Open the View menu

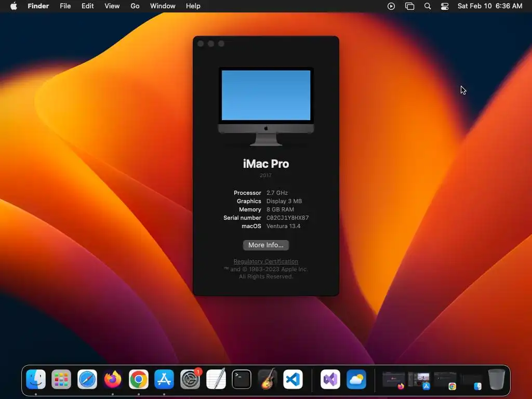coord(112,6)
